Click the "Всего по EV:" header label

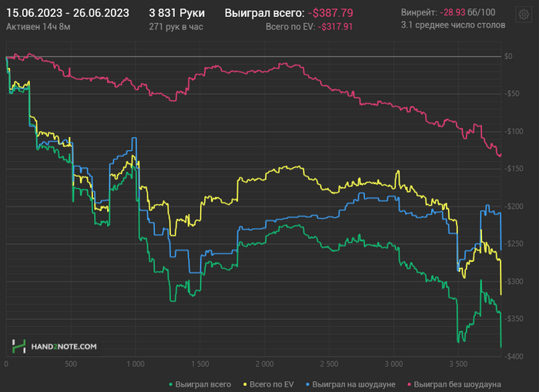coord(290,26)
